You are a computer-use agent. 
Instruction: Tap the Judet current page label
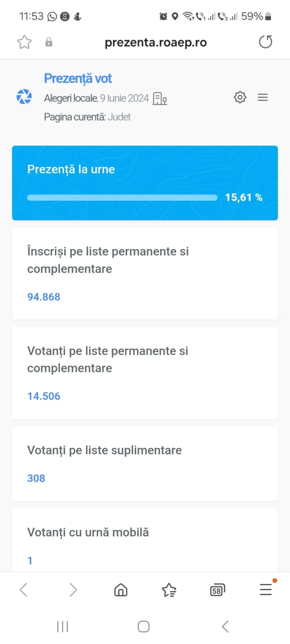(x=119, y=117)
